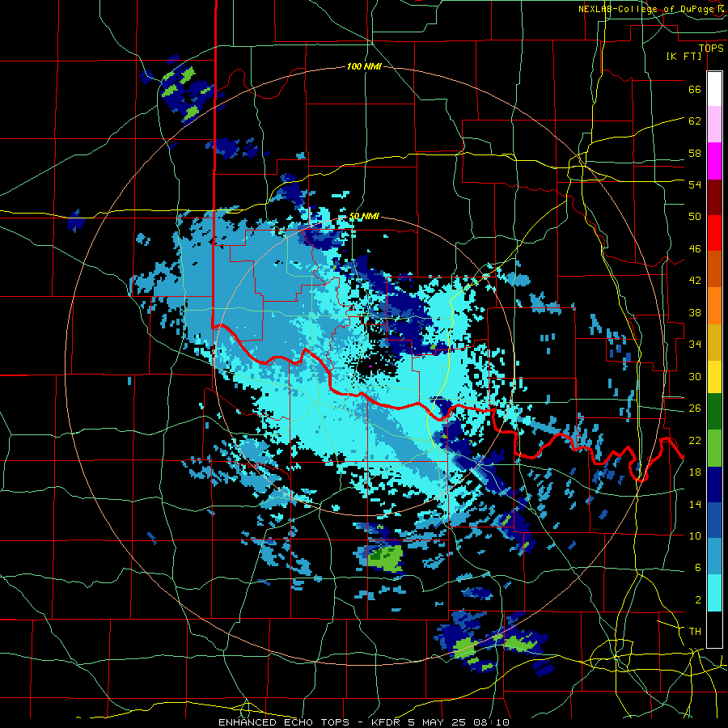
Task: Click the navy blue legend color band
Action: 714,485
